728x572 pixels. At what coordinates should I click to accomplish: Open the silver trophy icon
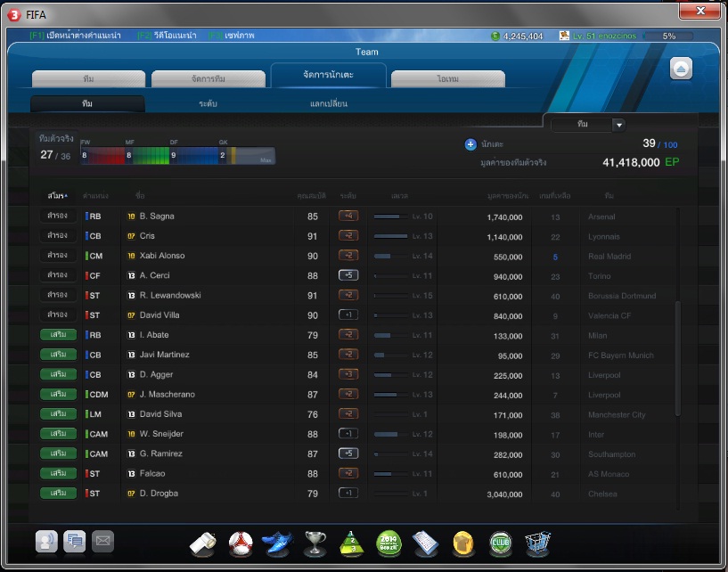click(x=315, y=543)
